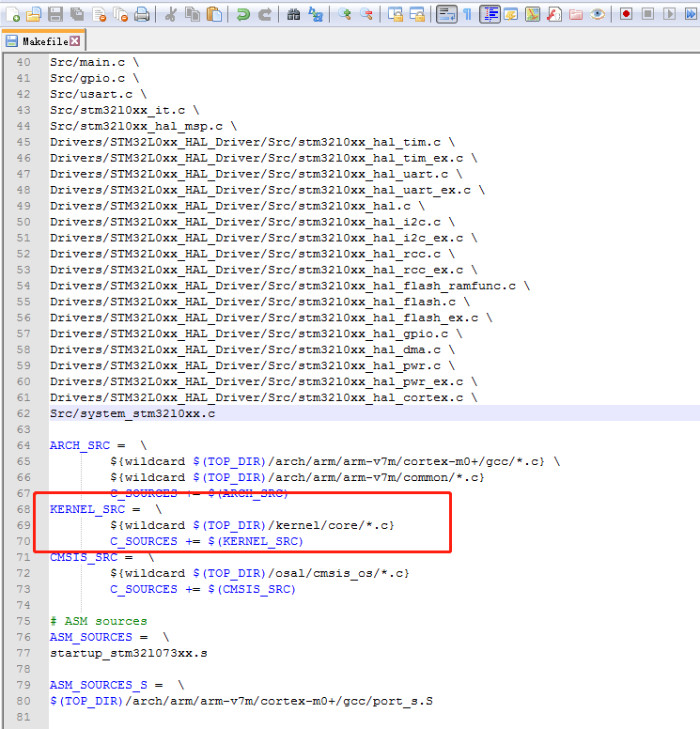700x729 pixels.
Task: Toggle Show All Characters pilcrow button
Action: (x=467, y=14)
